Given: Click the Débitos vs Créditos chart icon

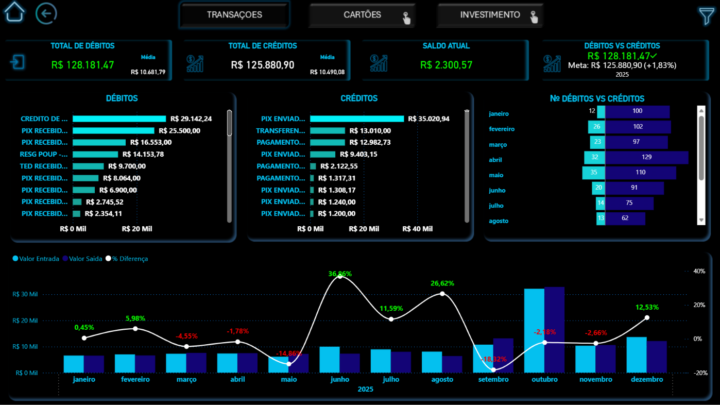Looking at the screenshot, I should pyautogui.click(x=552, y=63).
